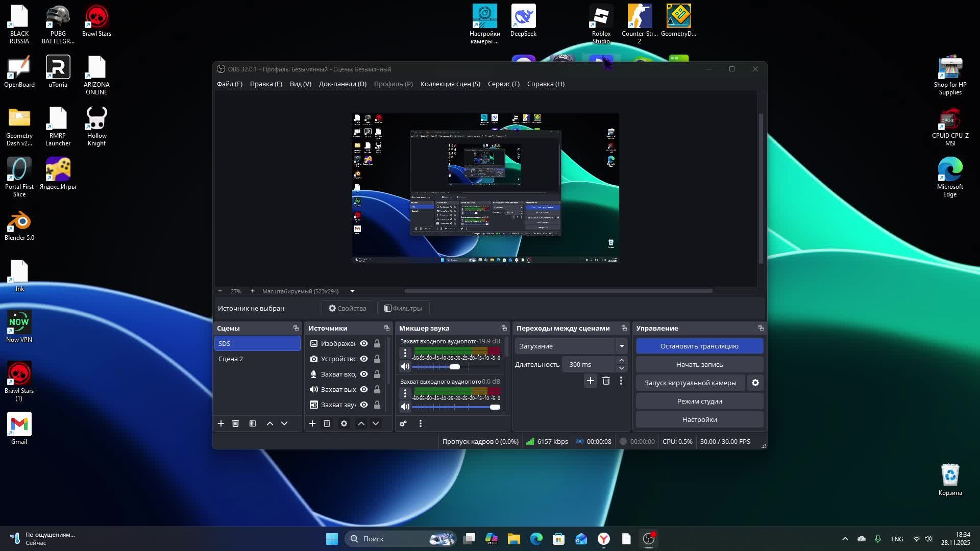The height and width of the screenshot is (551, 980).
Task: Open scene filters icon in Сцены toolbar
Action: pyautogui.click(x=253, y=423)
